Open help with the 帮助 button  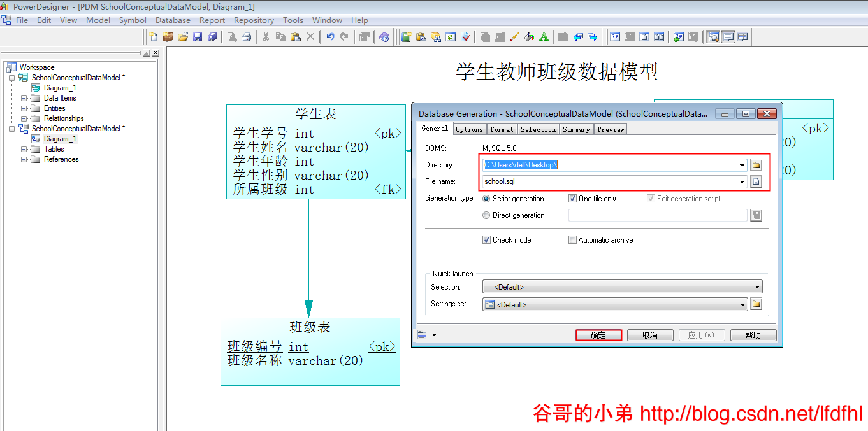753,334
